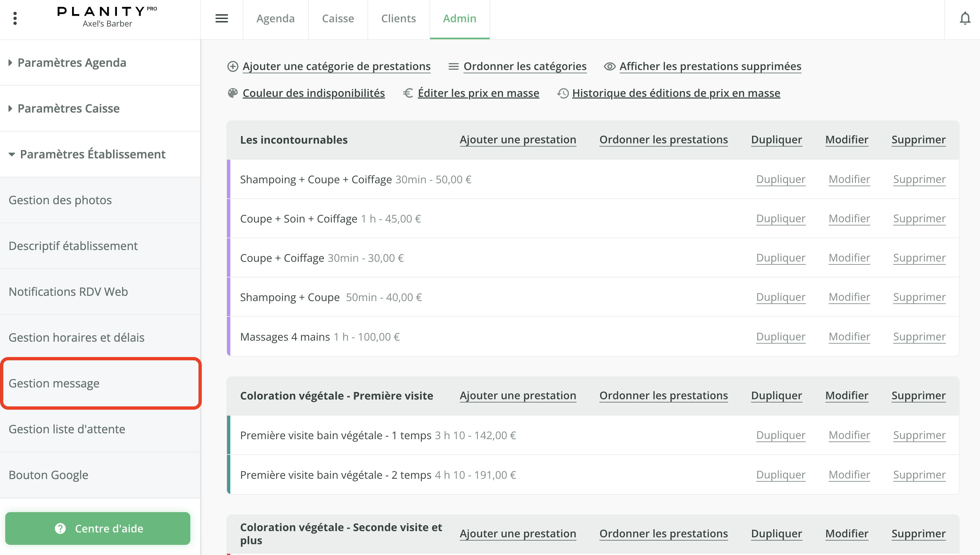Click Supprimer for Coupe + Coiffage
980x555 pixels.
pyautogui.click(x=919, y=258)
